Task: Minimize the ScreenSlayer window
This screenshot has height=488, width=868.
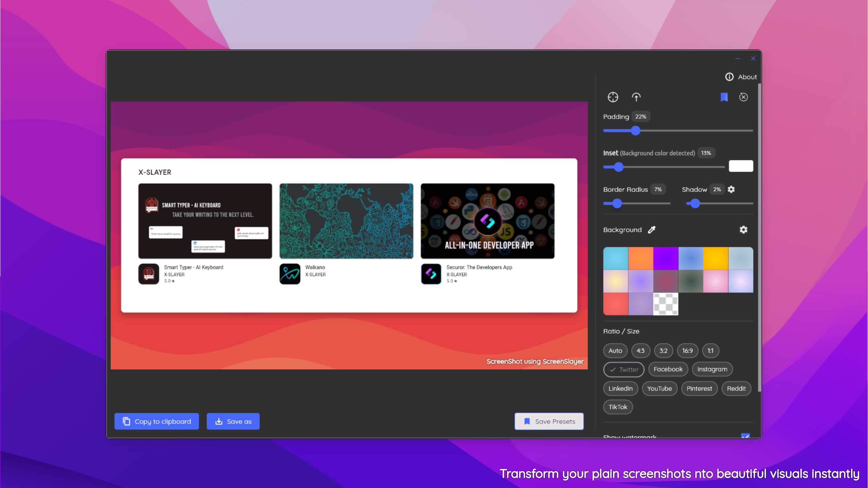Action: [738, 59]
